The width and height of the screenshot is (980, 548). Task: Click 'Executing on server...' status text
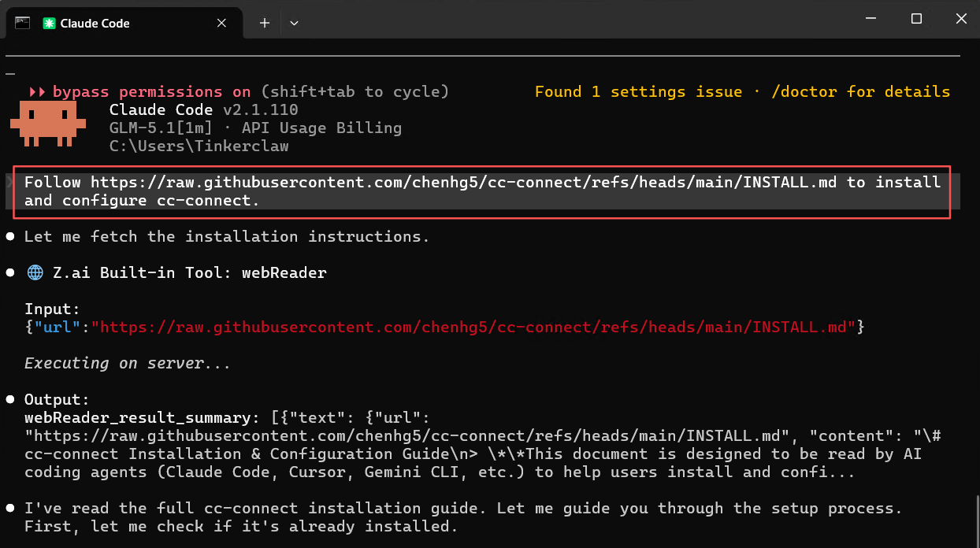128,363
